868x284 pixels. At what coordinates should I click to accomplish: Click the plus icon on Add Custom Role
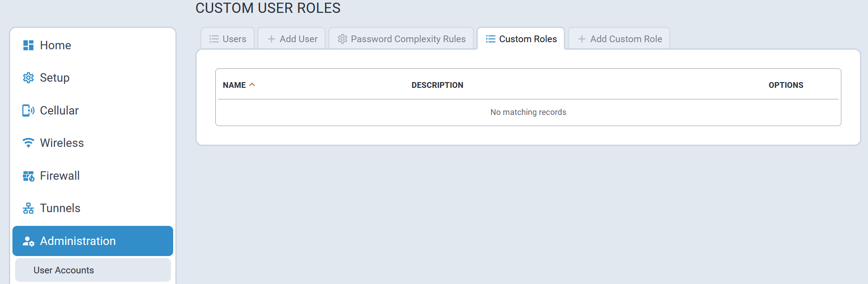click(582, 39)
